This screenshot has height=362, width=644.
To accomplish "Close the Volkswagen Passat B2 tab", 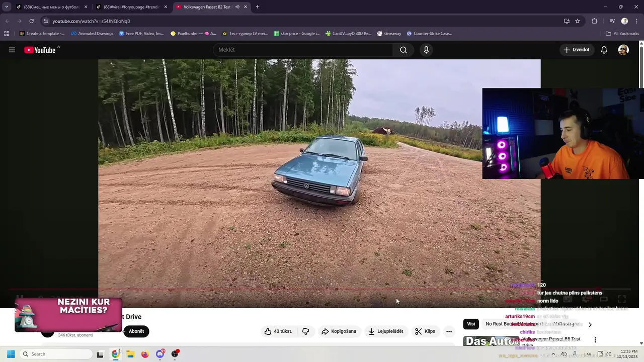I will [246, 7].
